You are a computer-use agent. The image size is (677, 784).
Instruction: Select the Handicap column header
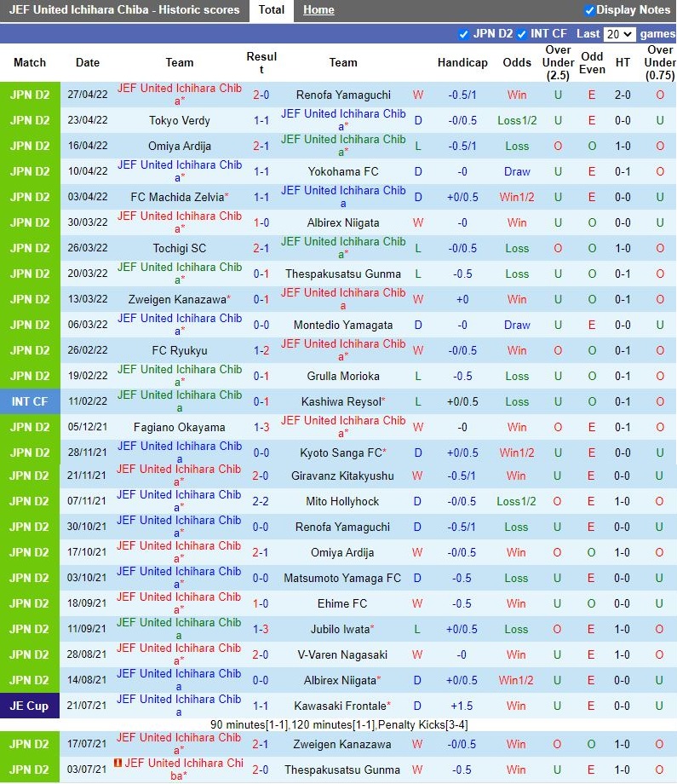(462, 62)
